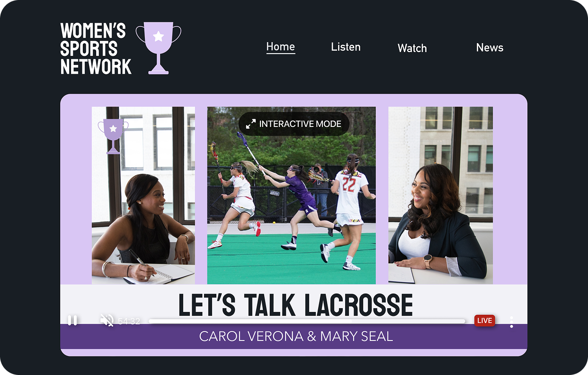Select the center lacrosse game feed
The width and height of the screenshot is (588, 375).
point(292,195)
